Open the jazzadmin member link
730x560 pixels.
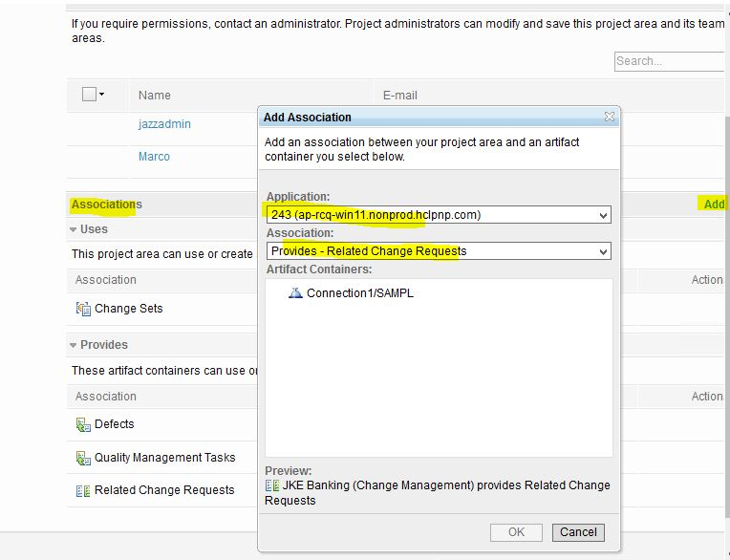(x=164, y=124)
